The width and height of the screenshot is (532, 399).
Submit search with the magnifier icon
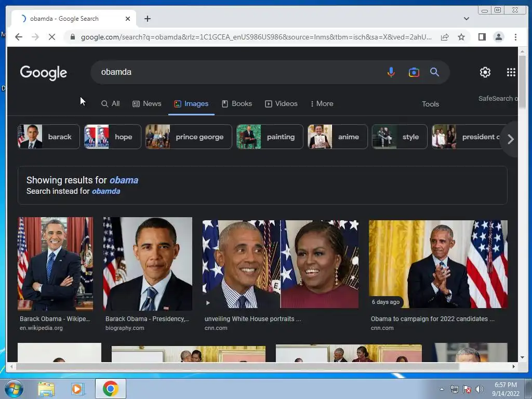pyautogui.click(x=434, y=72)
